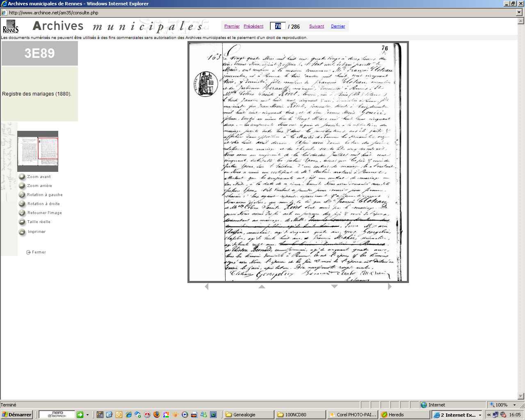Open the 100% zoom level dropdown

click(514, 405)
